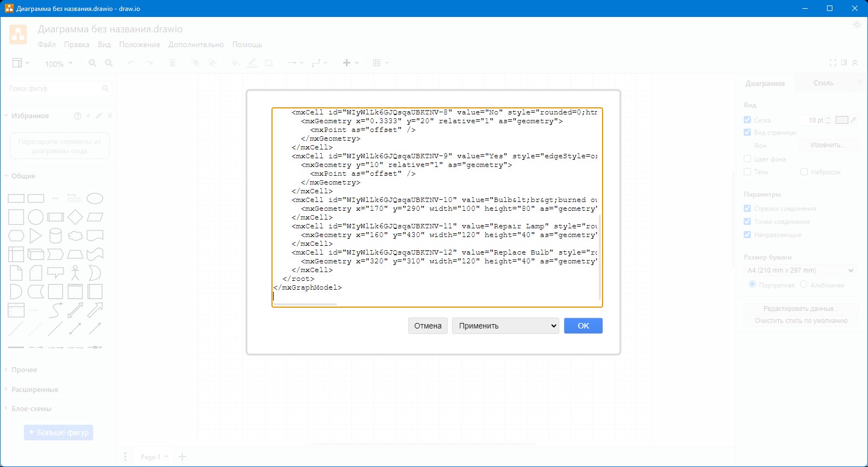This screenshot has width=868, height=467.
Task: Collapse the Избранное section
Action: click(30, 116)
